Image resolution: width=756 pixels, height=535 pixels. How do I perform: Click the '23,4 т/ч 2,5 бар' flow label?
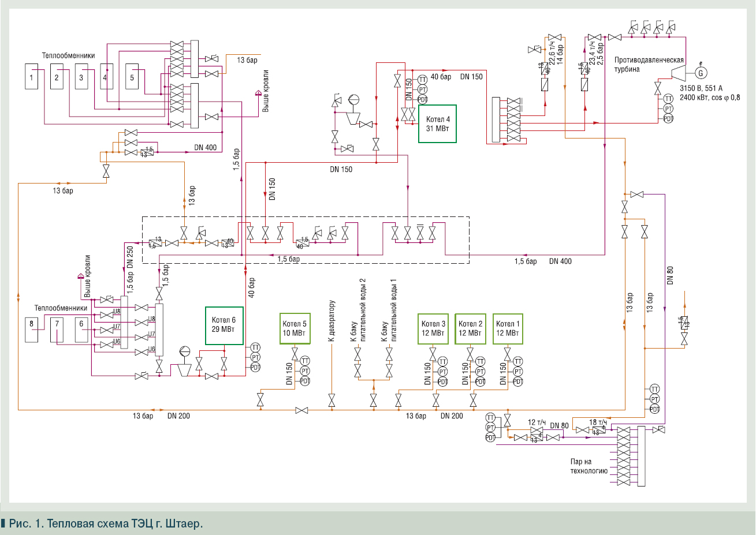click(x=596, y=53)
